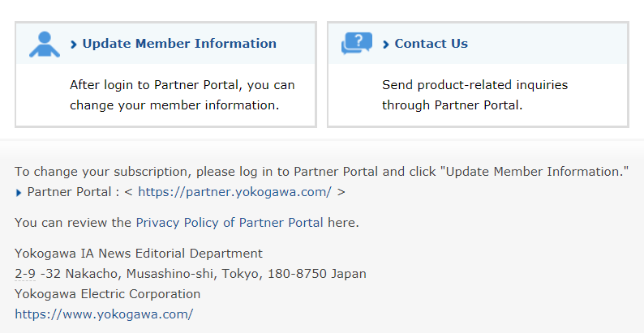Open the Update Member Information heading link
644x333 pixels.
pyautogui.click(x=179, y=44)
